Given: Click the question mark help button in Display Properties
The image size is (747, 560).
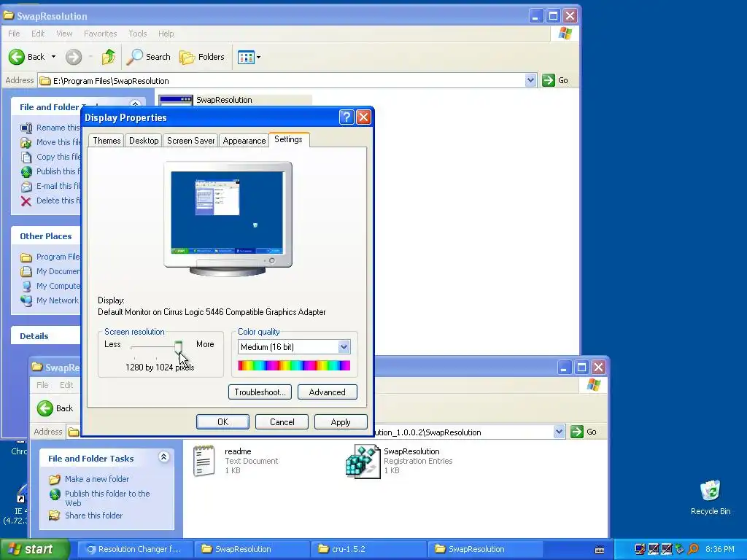Looking at the screenshot, I should pos(347,117).
